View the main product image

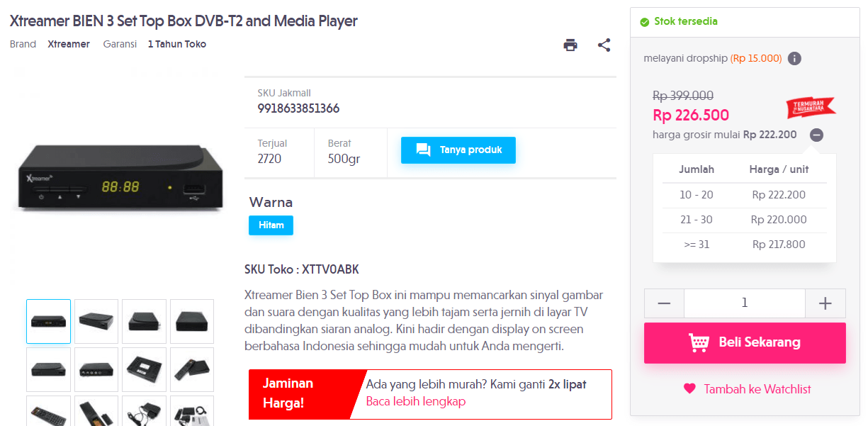(x=119, y=179)
